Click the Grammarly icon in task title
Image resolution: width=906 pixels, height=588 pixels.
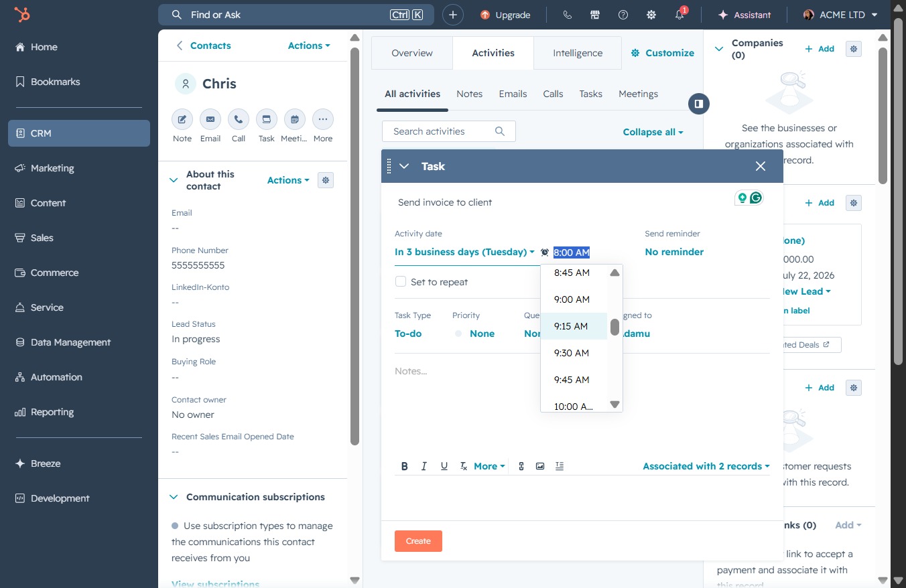pos(756,198)
